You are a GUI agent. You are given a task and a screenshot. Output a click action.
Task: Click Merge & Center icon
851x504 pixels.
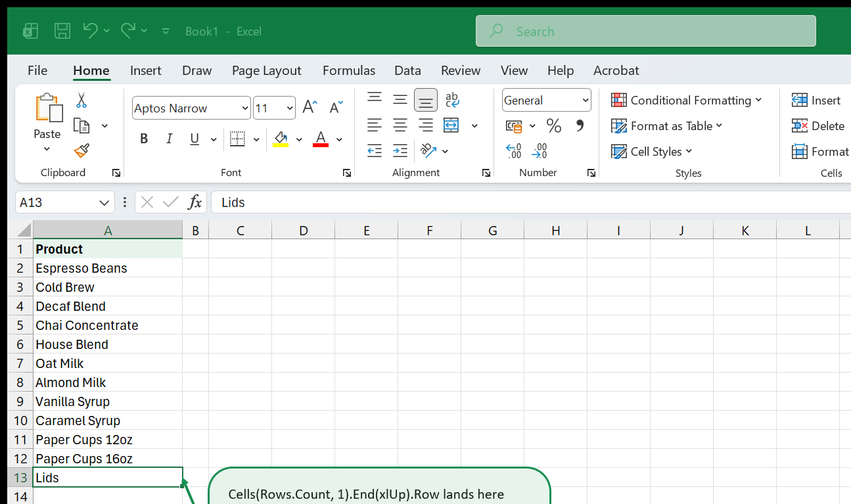pyautogui.click(x=451, y=125)
